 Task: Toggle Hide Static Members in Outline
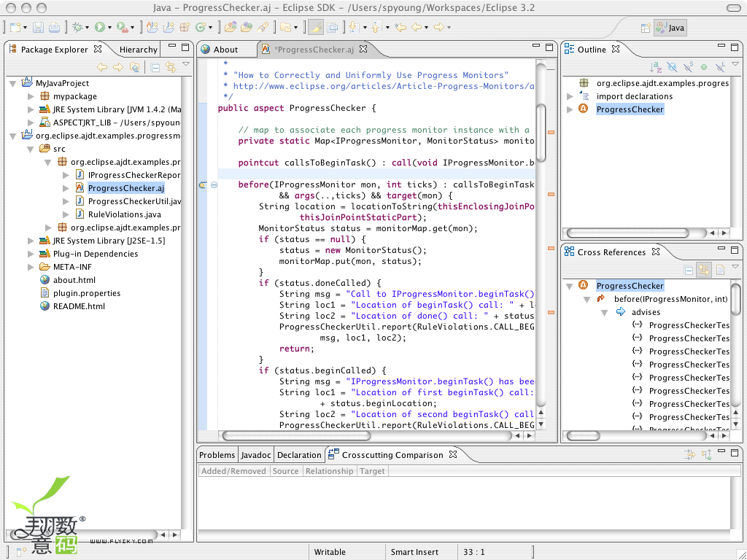coord(688,68)
